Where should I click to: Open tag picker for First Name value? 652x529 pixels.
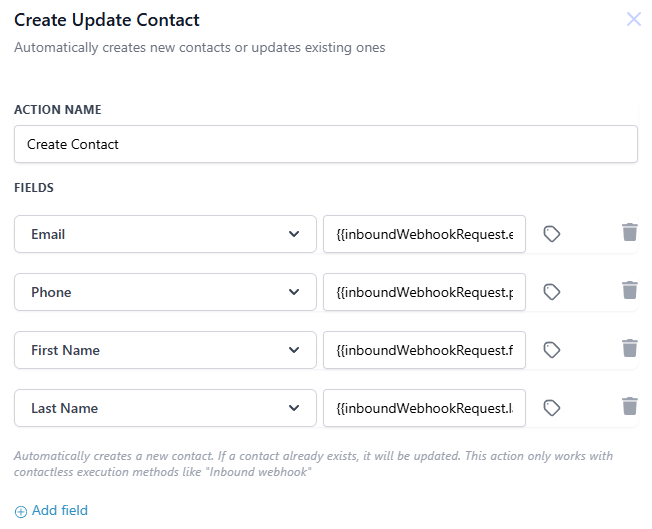coord(552,350)
